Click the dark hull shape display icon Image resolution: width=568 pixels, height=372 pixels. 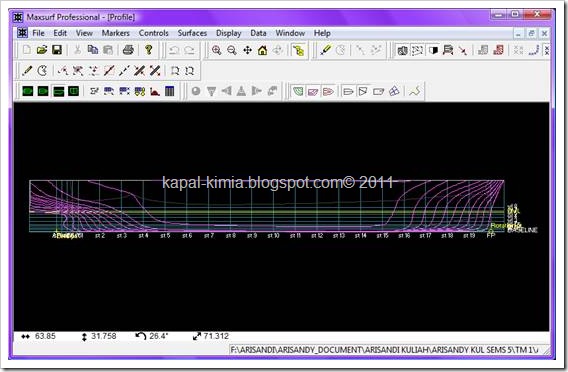pos(402,50)
